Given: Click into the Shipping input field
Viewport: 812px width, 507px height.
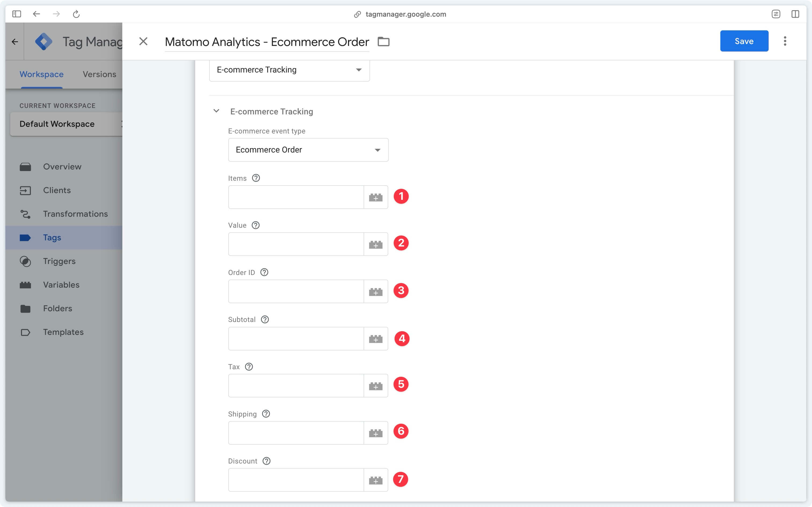Looking at the screenshot, I should coord(296,433).
